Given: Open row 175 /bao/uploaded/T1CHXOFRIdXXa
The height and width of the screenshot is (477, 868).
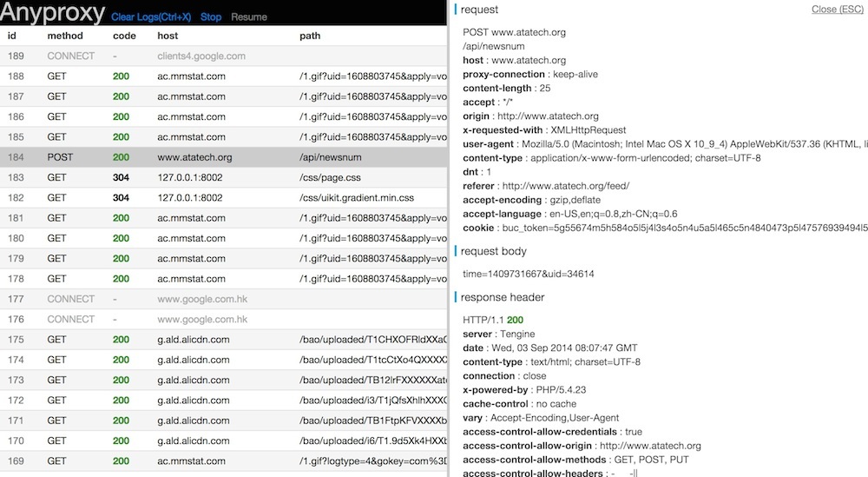Looking at the screenshot, I should (x=223, y=340).
